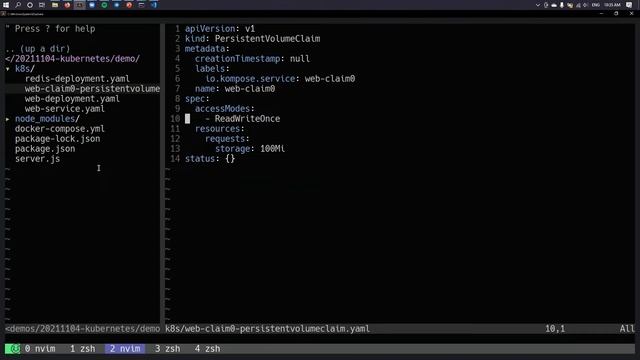Click the microphone tray icon

pos(562,5)
